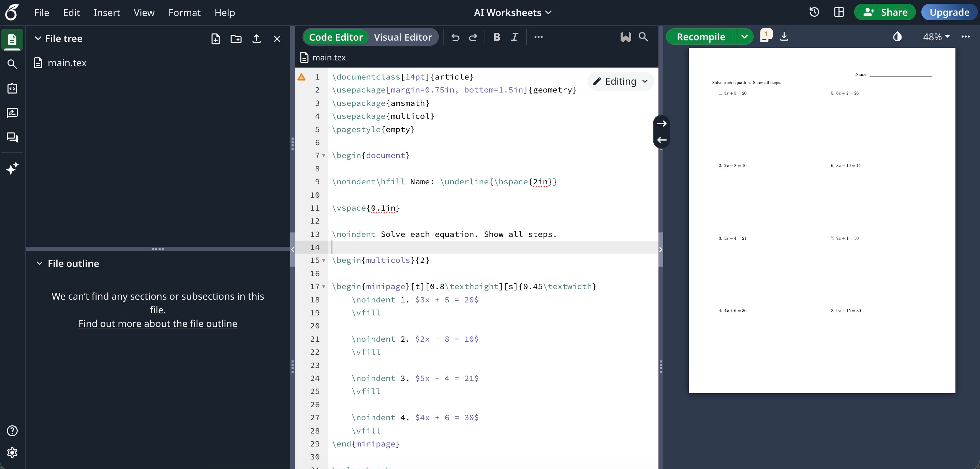980x469 pixels.
Task: Switch to Visual Editor mode
Action: pos(402,37)
